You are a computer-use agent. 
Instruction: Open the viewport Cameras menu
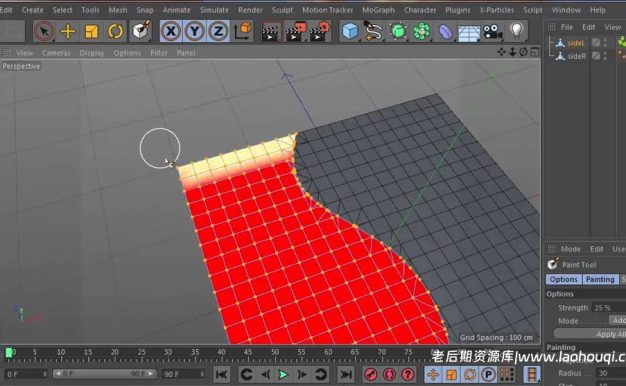click(56, 53)
